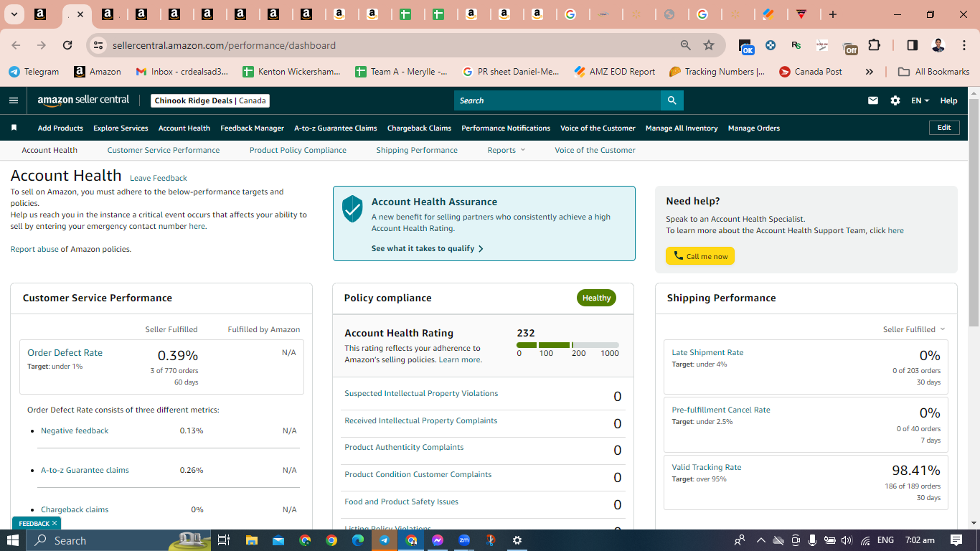Screen dimensions: 980x551
Task: Expand the Reports dropdown tab
Action: pos(507,150)
